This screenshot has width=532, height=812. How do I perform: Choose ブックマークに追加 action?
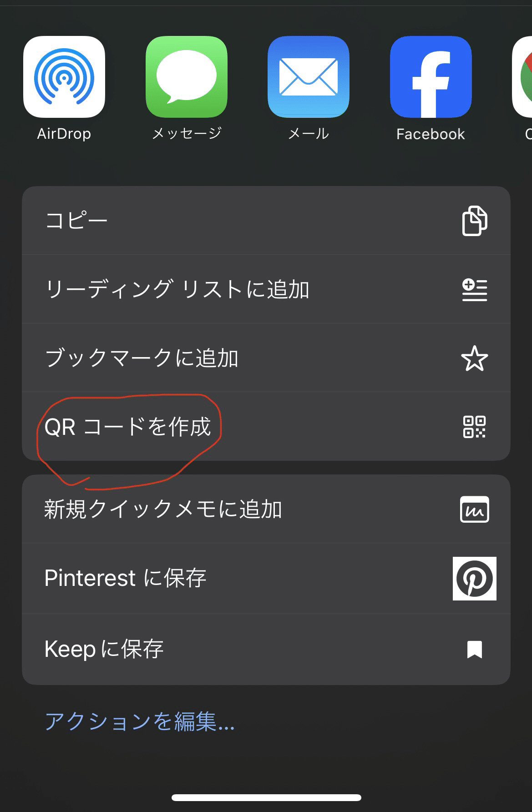266,358
